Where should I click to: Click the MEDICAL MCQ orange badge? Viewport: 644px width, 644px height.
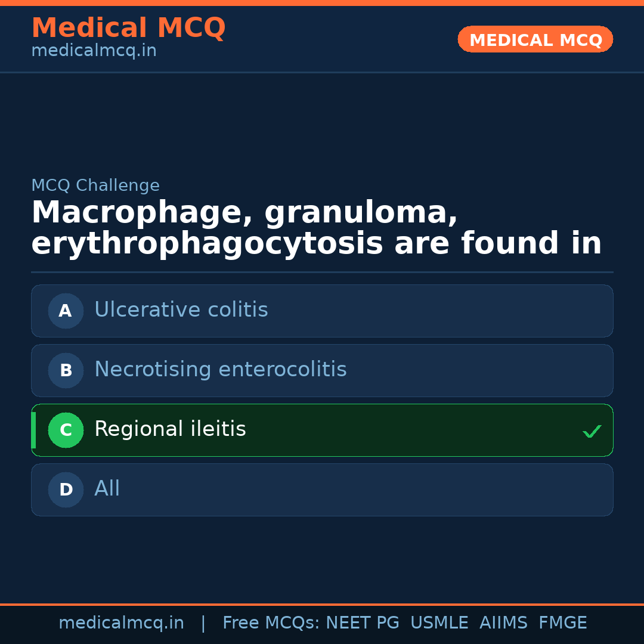click(x=535, y=39)
